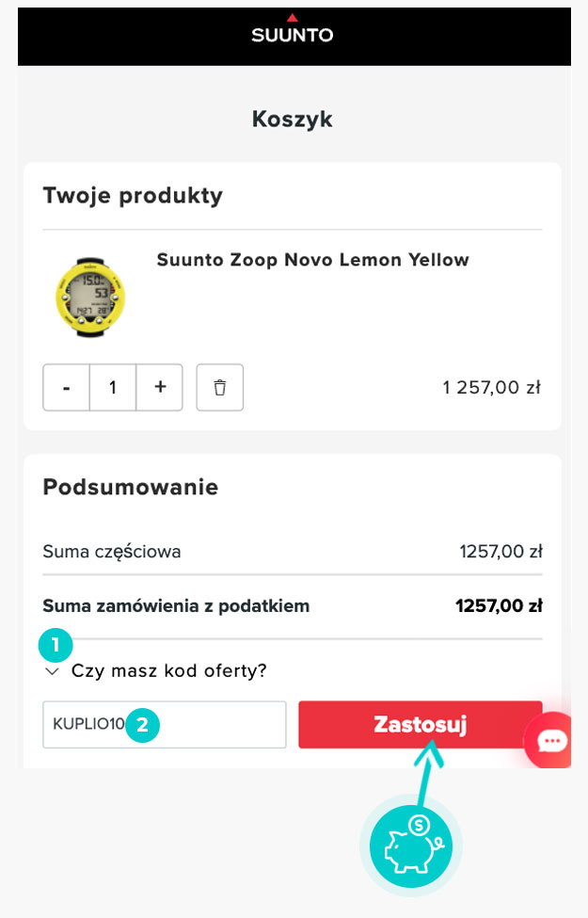This screenshot has width=588, height=918.
Task: Click the yellow dive computer thumbnail
Action: pyautogui.click(x=89, y=297)
